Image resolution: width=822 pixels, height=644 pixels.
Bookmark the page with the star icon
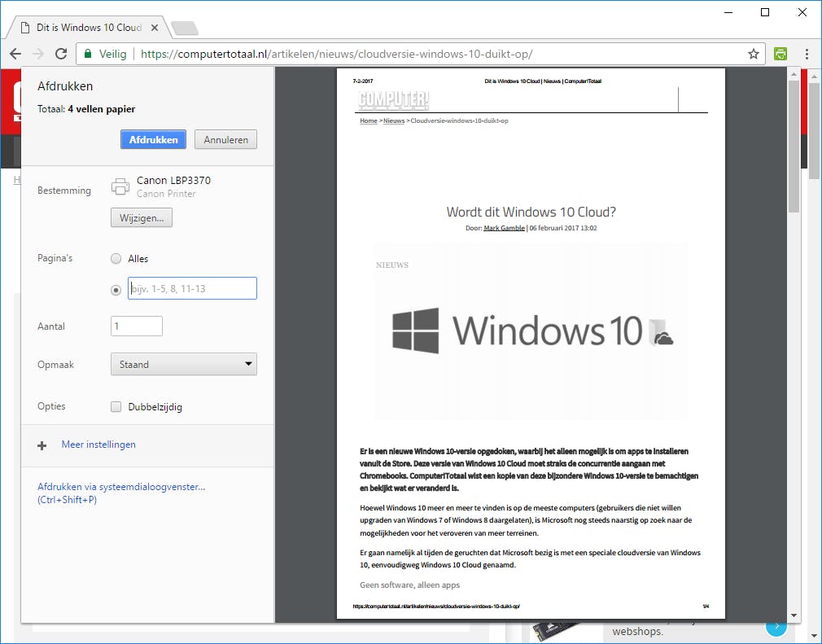(x=754, y=54)
